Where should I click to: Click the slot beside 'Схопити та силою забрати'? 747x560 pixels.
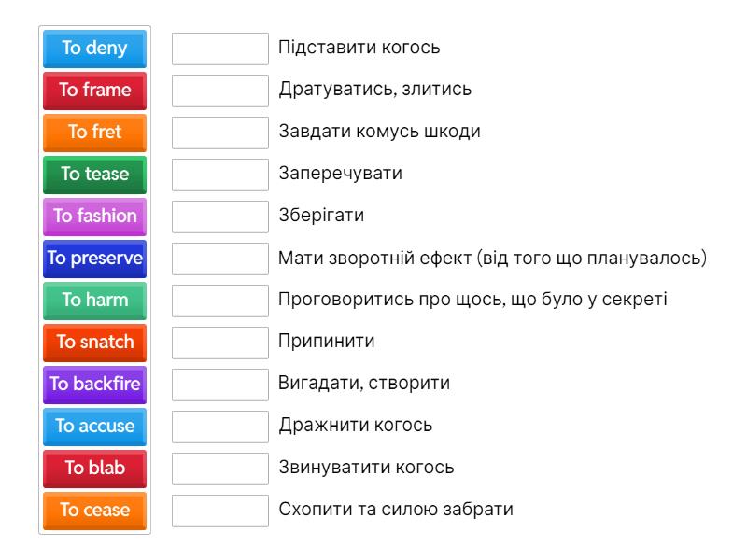(x=219, y=511)
